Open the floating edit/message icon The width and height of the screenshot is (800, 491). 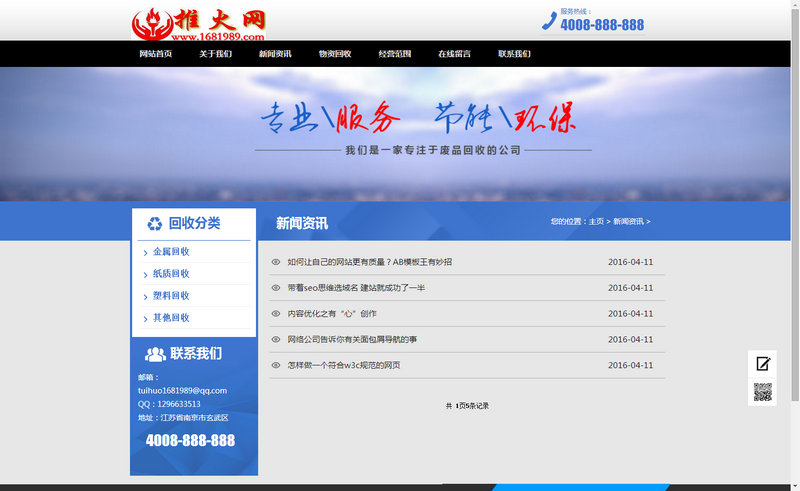coord(763,364)
